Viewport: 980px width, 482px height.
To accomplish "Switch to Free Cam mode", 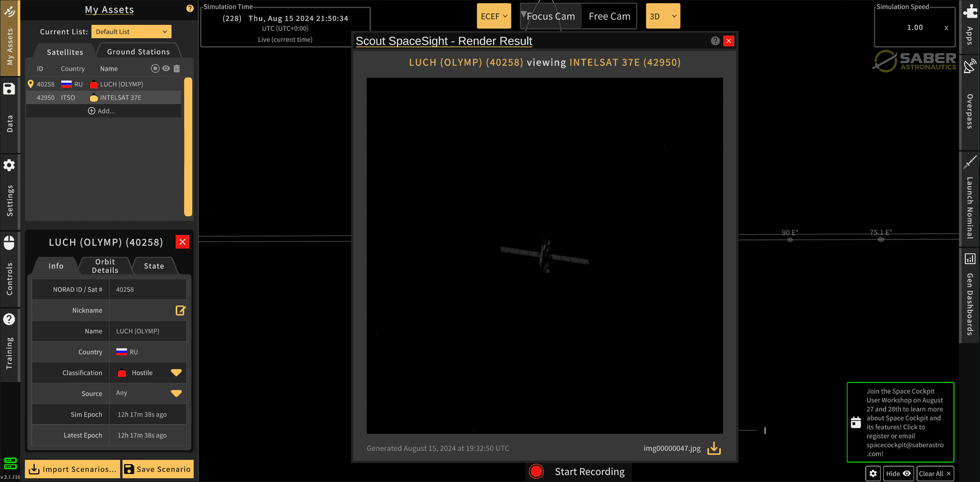I will click(x=609, y=16).
